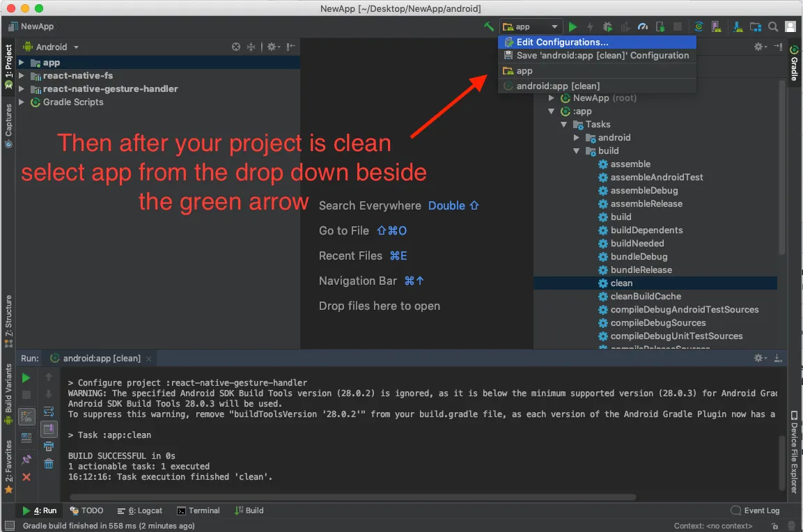Collapse the build tasks folder in Gradle tree
This screenshot has height=532, width=803.
(577, 151)
